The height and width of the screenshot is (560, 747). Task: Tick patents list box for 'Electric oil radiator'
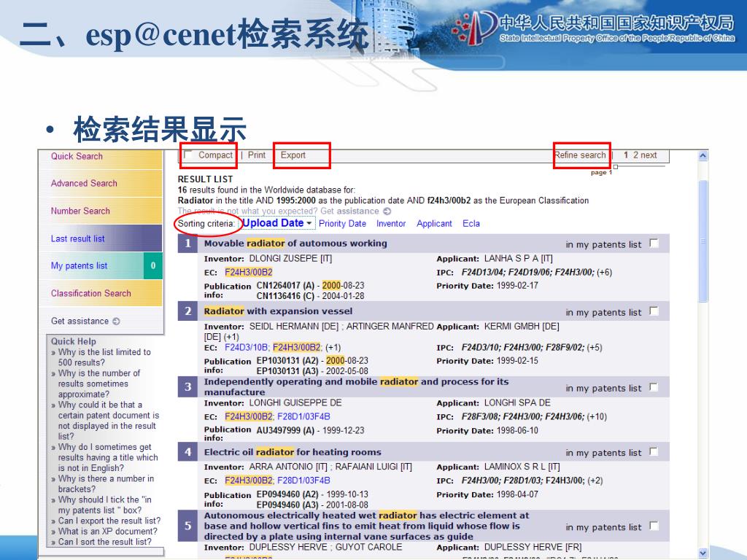(x=654, y=451)
